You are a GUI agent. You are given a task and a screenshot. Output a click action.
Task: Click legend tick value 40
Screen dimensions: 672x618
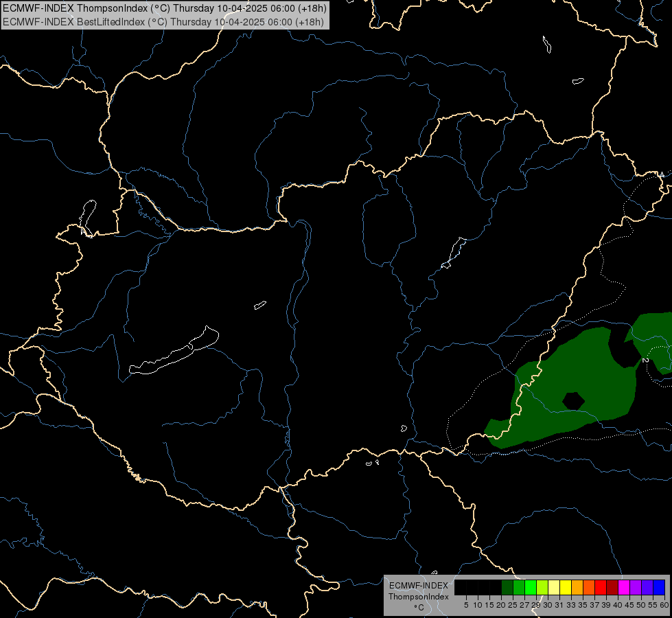point(618,605)
